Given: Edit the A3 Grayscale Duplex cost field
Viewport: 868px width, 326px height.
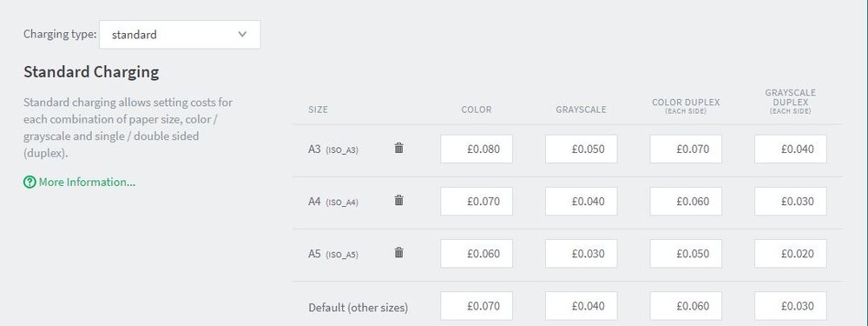Looking at the screenshot, I should (x=791, y=149).
